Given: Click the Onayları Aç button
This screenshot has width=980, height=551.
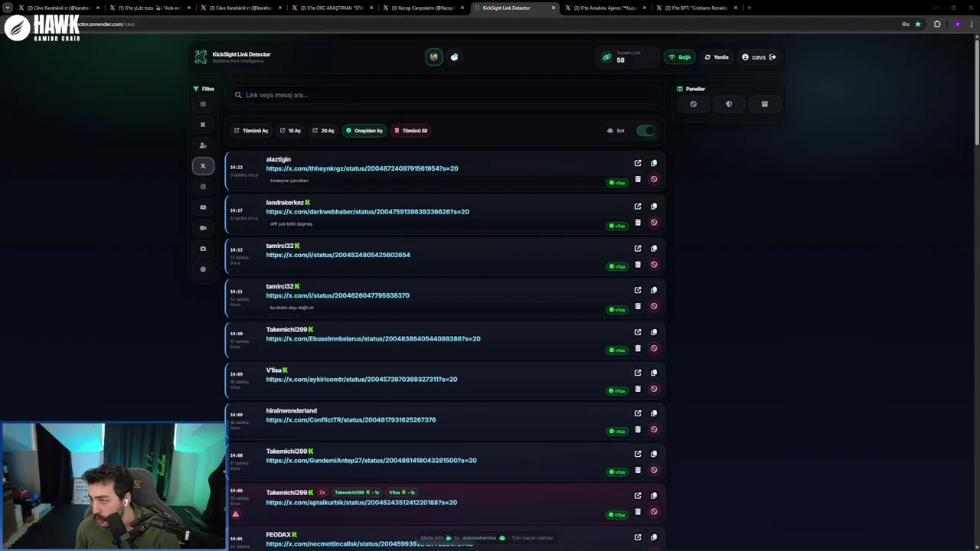Looking at the screenshot, I should (x=364, y=131).
